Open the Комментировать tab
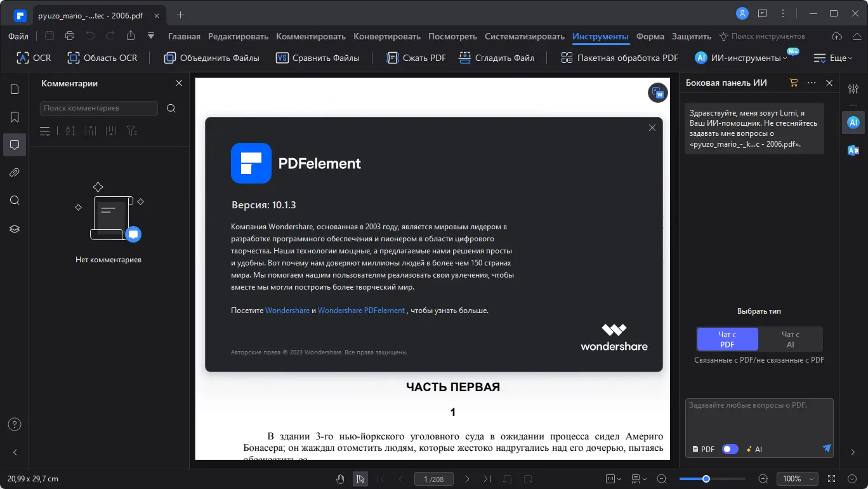This screenshot has height=489, width=868. [311, 36]
